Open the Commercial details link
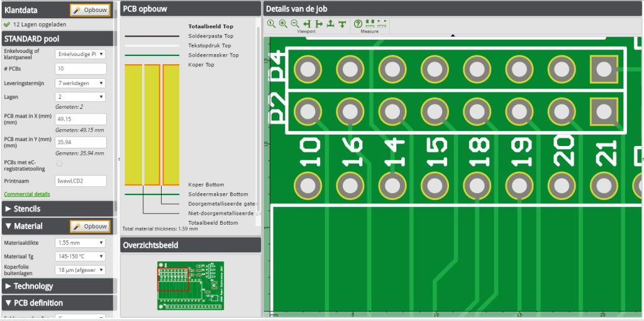This screenshot has height=321, width=644. coord(27,194)
